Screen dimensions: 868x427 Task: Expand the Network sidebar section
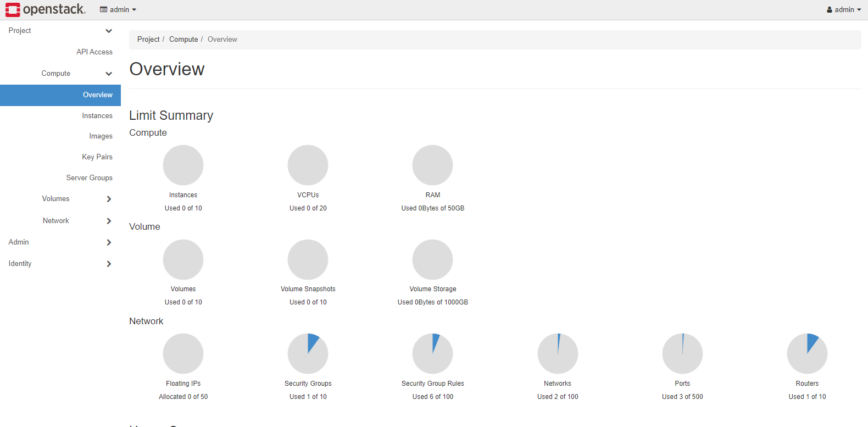click(x=60, y=221)
